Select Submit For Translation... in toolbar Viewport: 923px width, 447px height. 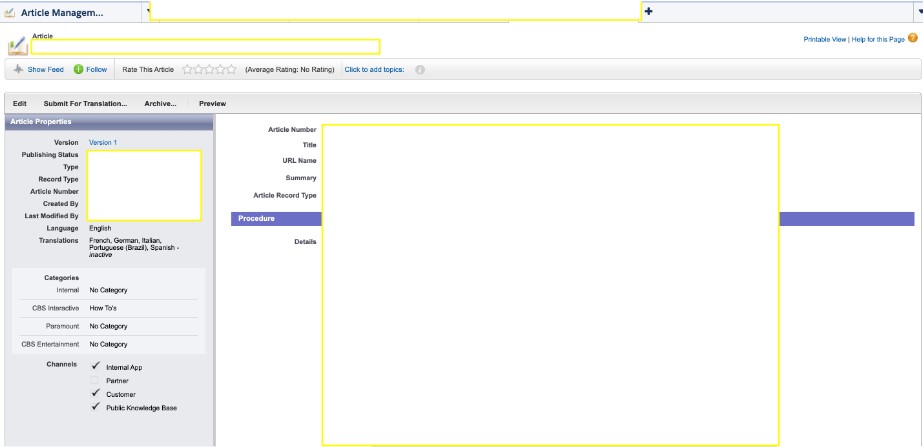[x=85, y=103]
